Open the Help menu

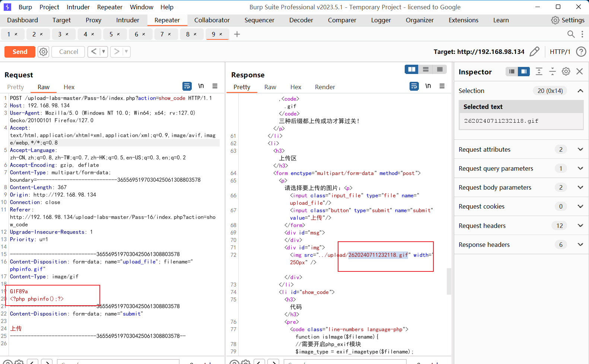click(167, 7)
